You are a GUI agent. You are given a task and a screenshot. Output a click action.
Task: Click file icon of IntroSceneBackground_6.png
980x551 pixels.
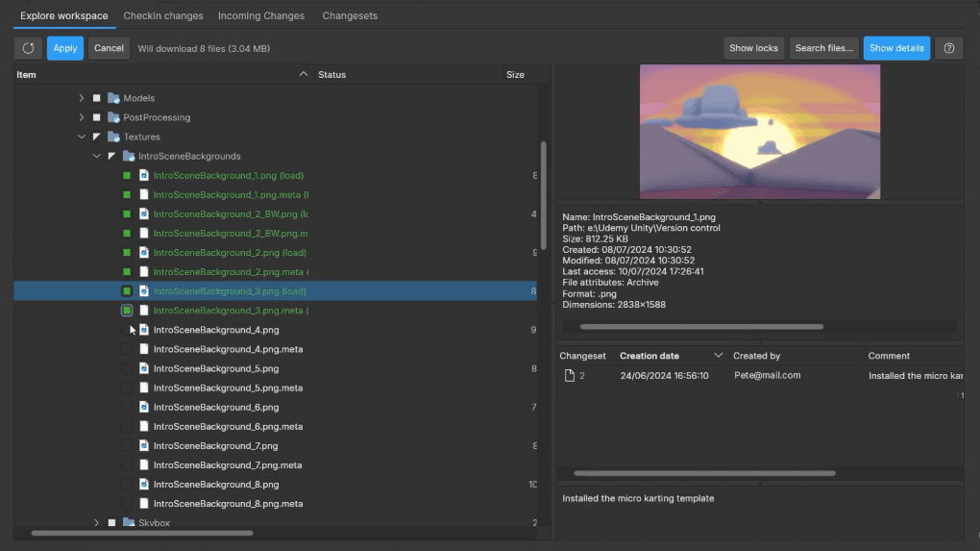pyautogui.click(x=144, y=407)
